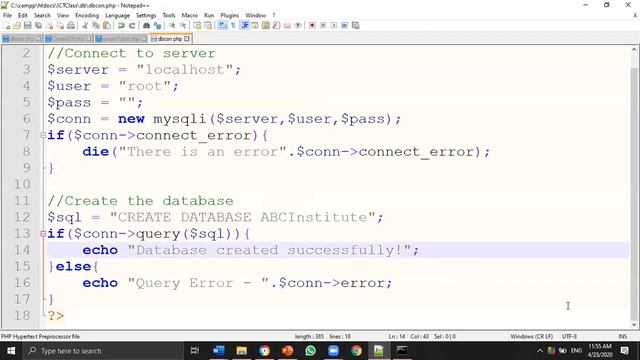Save the recorded macro icon

click(x=356, y=25)
